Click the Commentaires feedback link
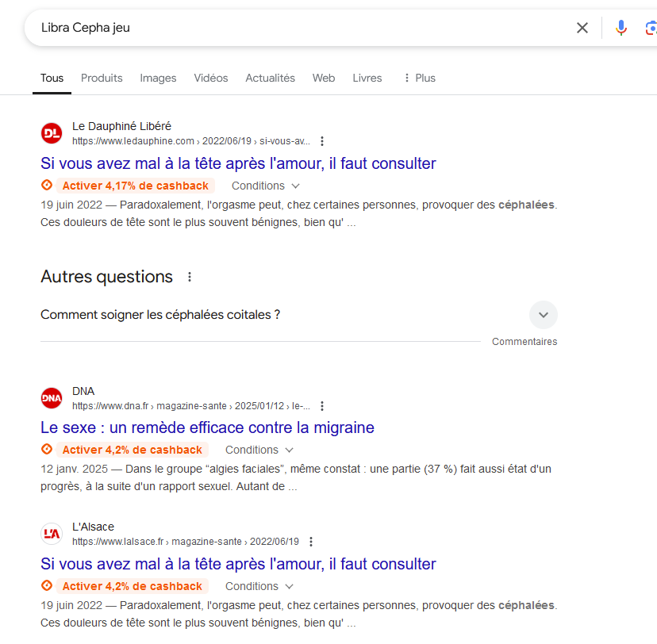Screen dimensions: 657x644 pos(524,342)
